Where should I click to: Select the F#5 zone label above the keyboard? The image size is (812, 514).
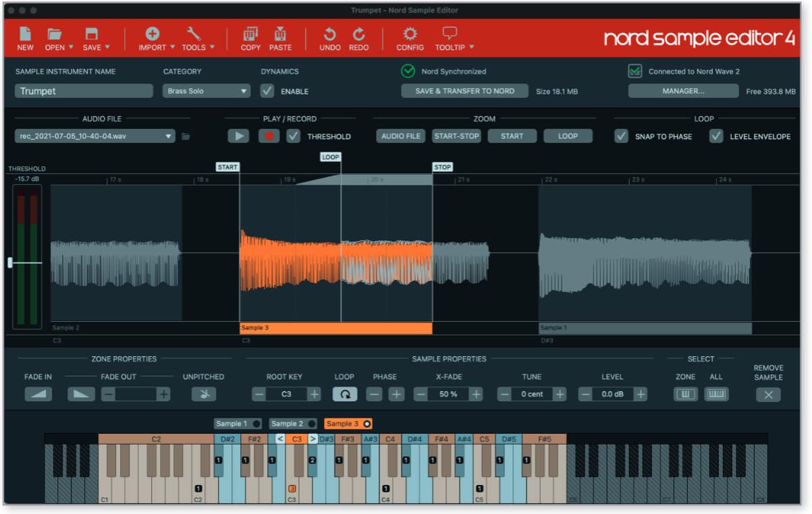coord(544,439)
